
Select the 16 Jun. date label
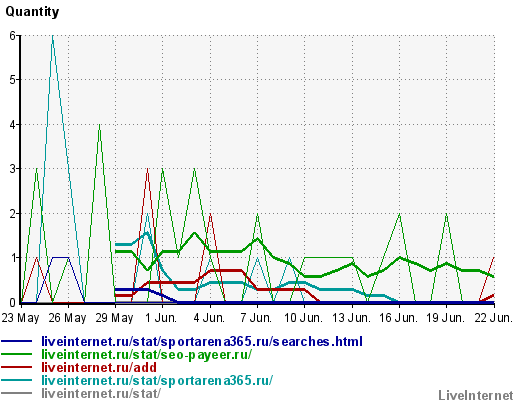point(398,318)
